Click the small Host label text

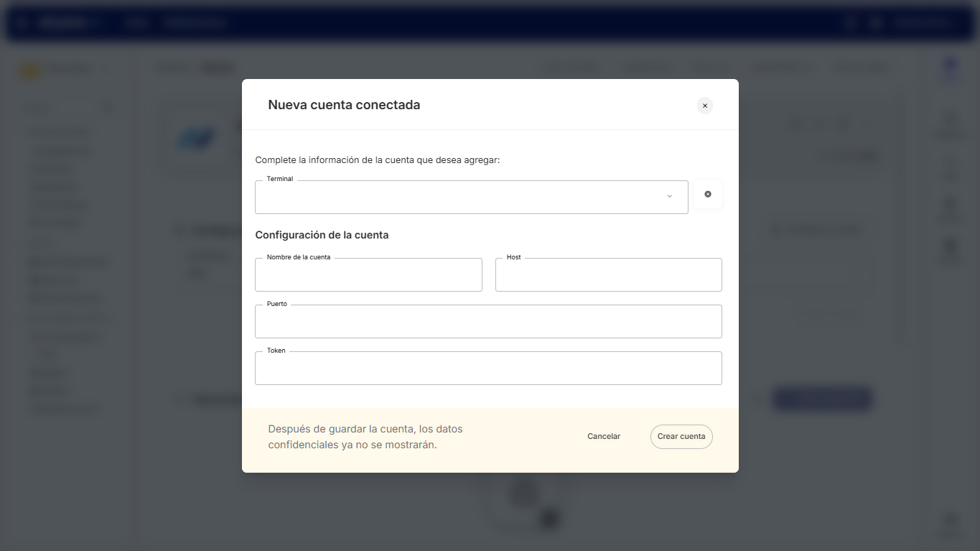(514, 257)
